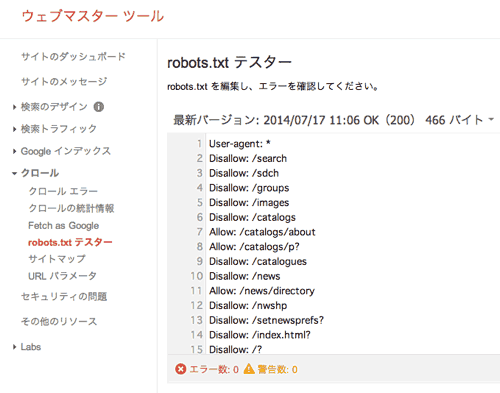Click the Disallow: /? line
The image size is (500, 393).
tap(236, 349)
